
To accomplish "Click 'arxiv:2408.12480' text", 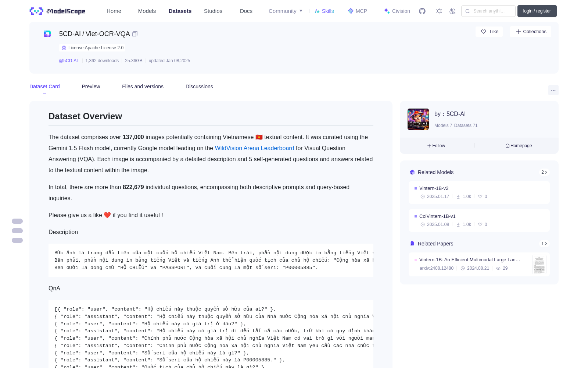I will (437, 268).
